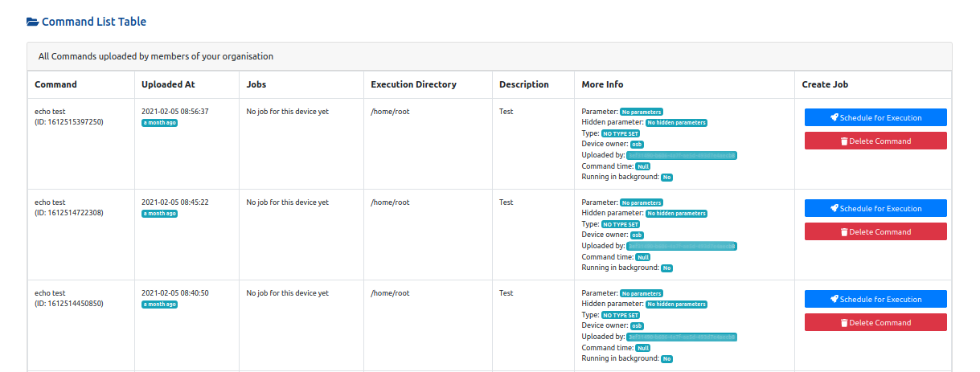
Task: Click 'Null' command time badge in third row
Action: pos(643,348)
